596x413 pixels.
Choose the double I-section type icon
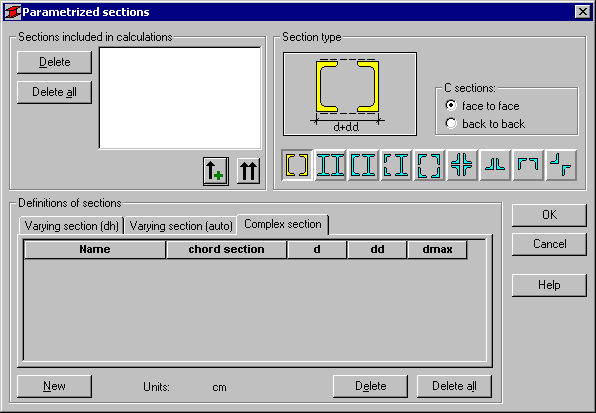pyautogui.click(x=330, y=165)
